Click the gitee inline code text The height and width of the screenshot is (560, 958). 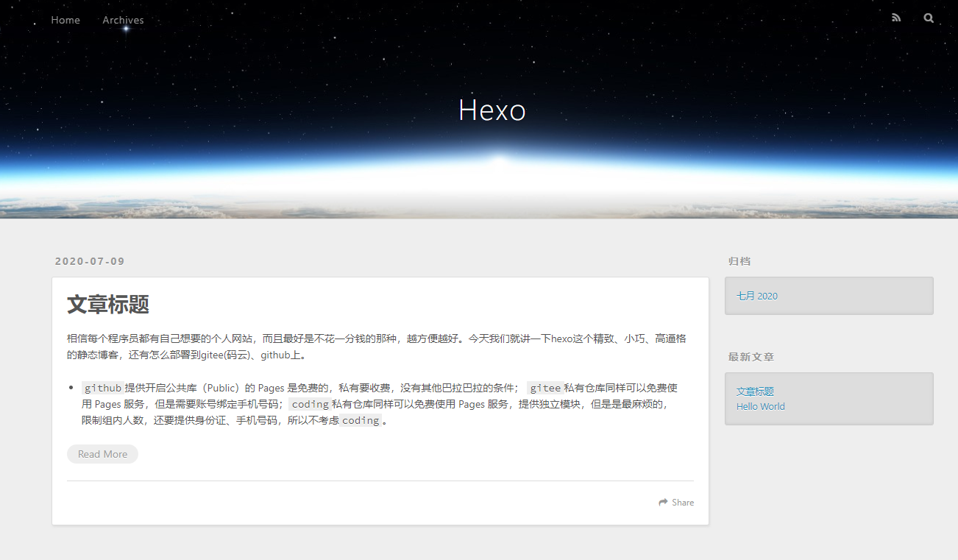click(545, 388)
